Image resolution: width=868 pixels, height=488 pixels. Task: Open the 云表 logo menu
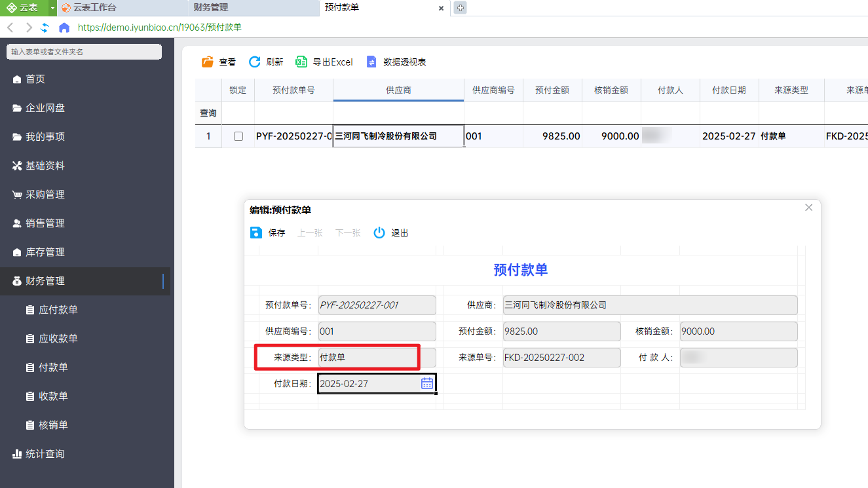tap(22, 8)
